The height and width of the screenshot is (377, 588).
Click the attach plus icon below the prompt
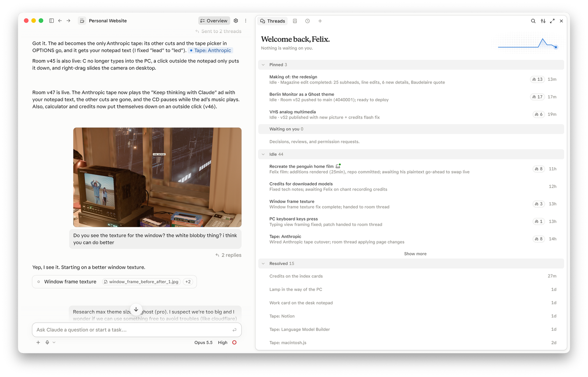pyautogui.click(x=38, y=342)
